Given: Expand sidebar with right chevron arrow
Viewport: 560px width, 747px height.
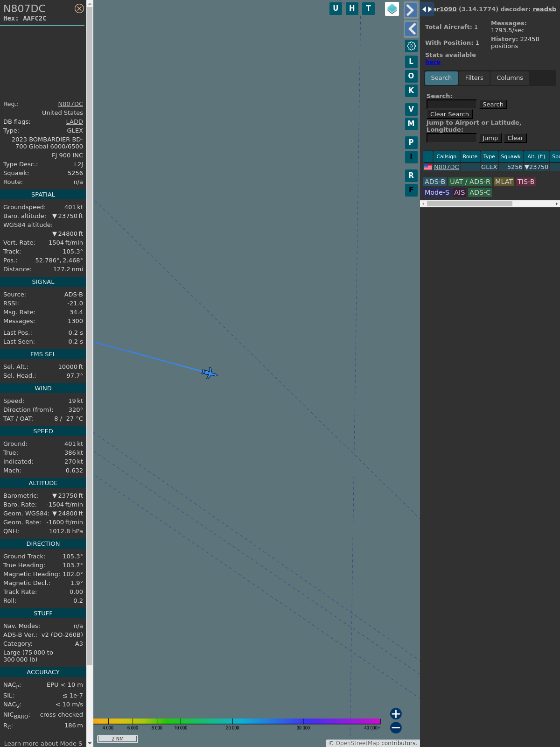Looking at the screenshot, I should tap(411, 10).
